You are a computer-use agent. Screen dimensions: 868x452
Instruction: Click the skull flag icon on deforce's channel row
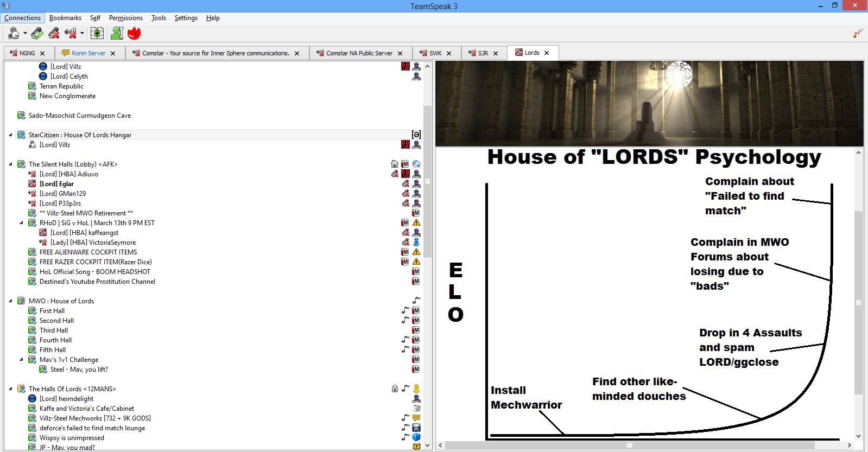tap(416, 428)
